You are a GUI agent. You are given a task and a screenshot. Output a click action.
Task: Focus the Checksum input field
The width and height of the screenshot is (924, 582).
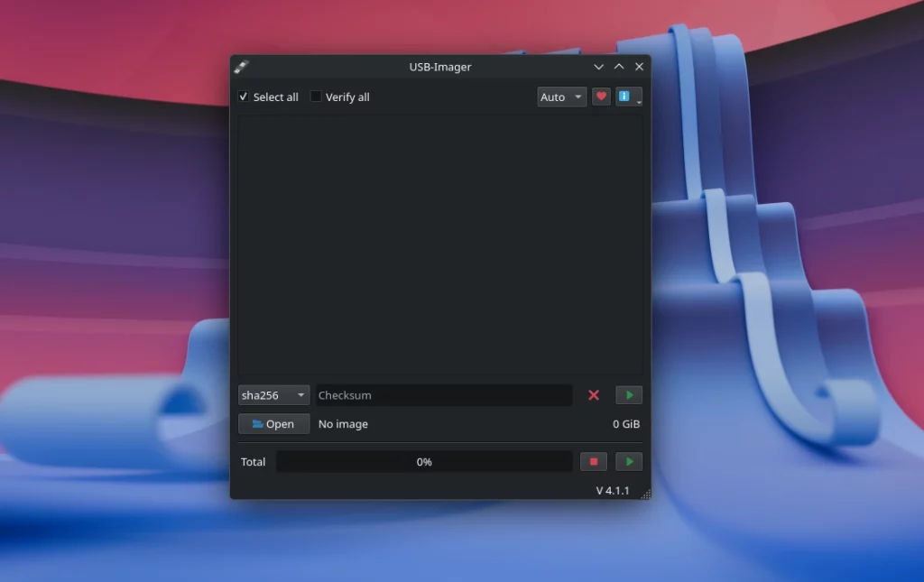[x=444, y=395]
